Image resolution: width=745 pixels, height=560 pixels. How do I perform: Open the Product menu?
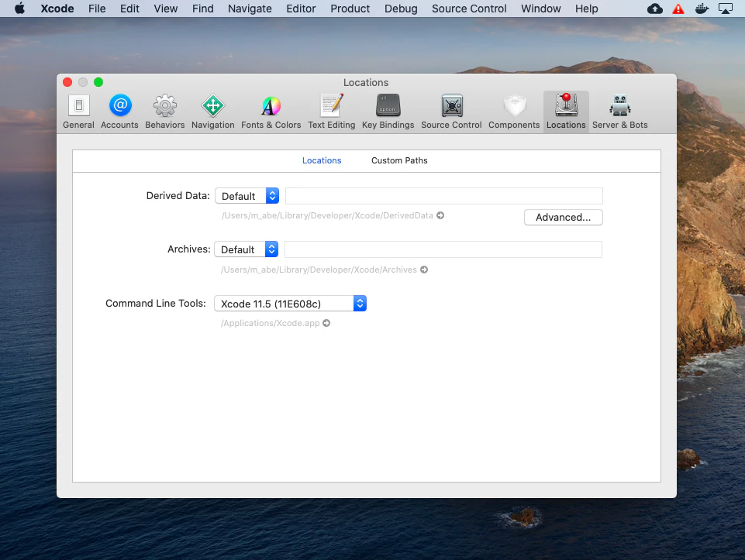pos(350,9)
